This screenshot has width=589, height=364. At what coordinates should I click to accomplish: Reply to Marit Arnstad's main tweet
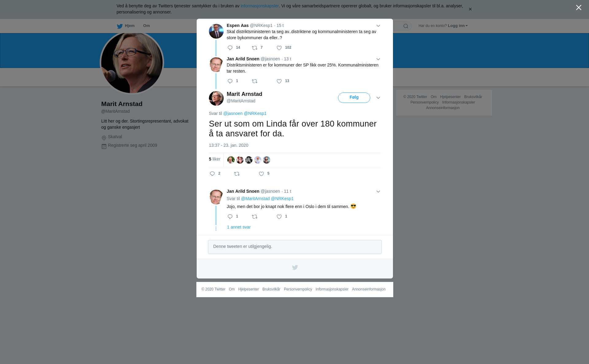coord(212,174)
